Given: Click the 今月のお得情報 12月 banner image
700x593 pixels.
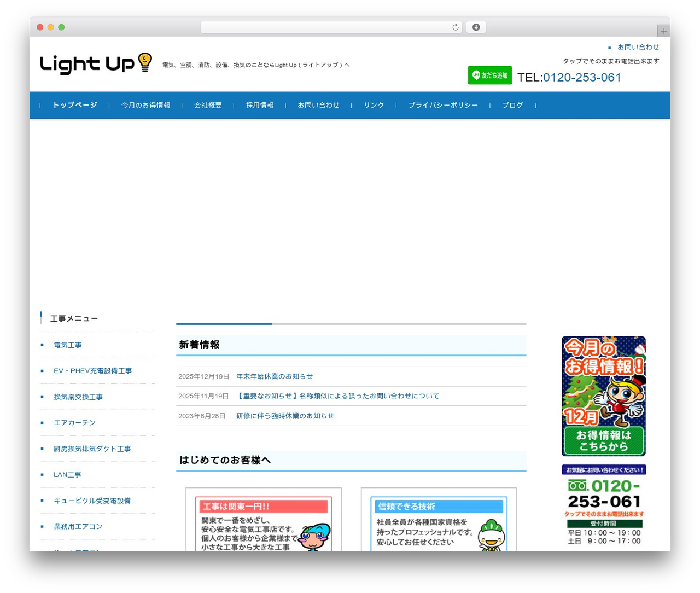Looking at the screenshot, I should (x=604, y=396).
